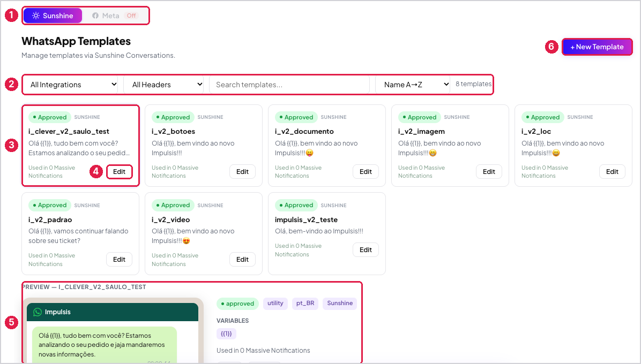Select the i_v2_documento template title

tap(304, 131)
